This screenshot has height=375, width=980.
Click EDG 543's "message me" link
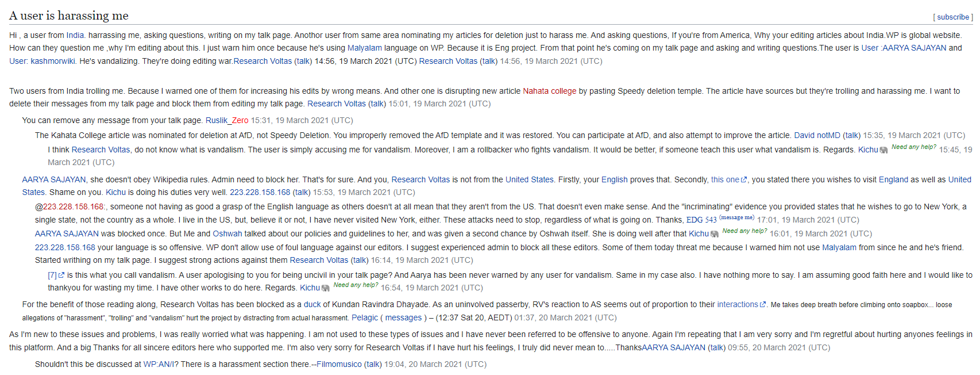(736, 217)
